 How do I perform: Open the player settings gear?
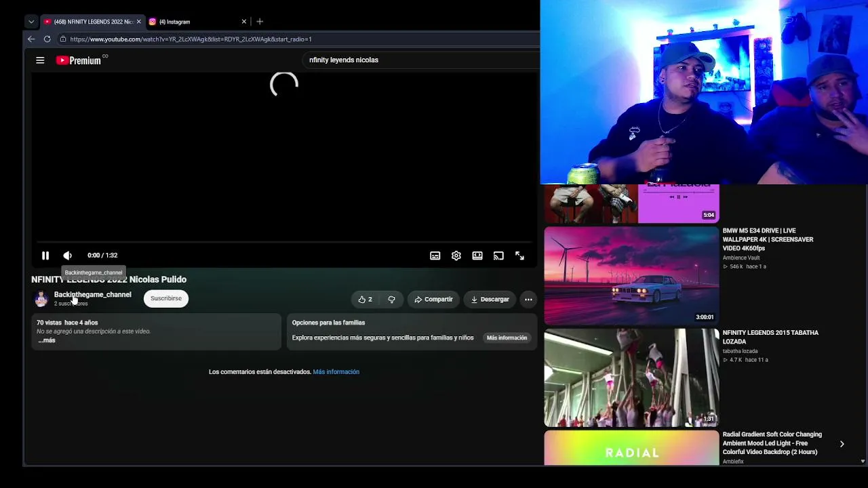(x=456, y=256)
